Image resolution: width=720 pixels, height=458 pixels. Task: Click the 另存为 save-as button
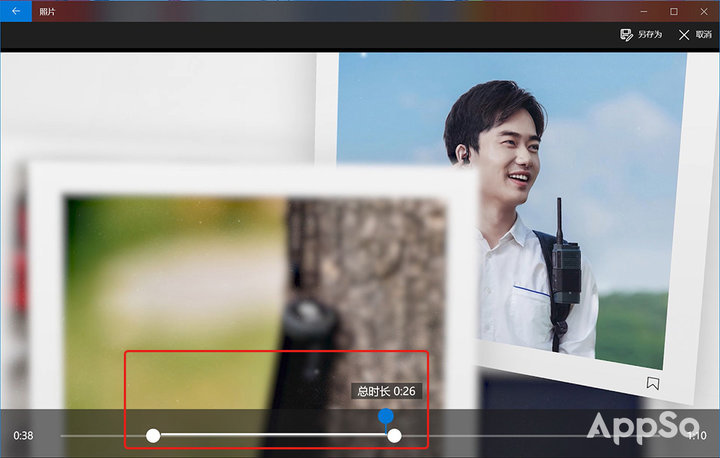(641, 34)
